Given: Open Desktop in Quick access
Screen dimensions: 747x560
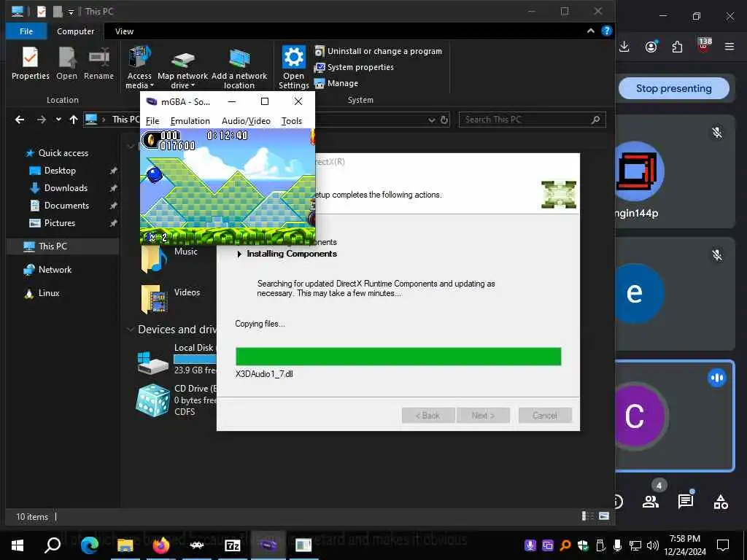Looking at the screenshot, I should (x=60, y=171).
